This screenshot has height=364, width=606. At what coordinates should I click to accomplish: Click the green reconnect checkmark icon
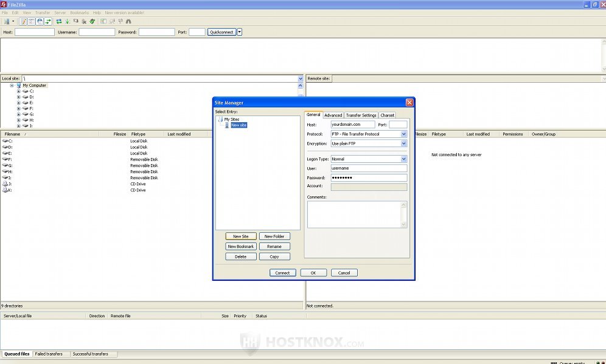(x=92, y=22)
